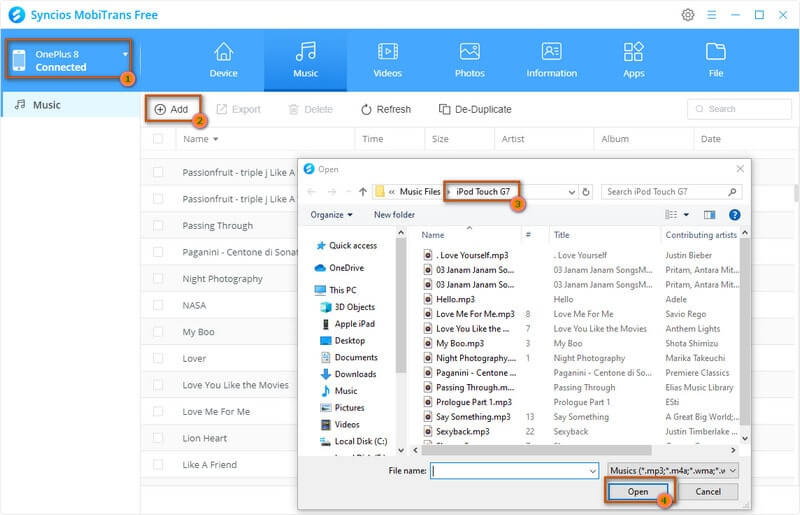Select the My Boo.mp3 file
The image size is (800, 515).
(454, 344)
